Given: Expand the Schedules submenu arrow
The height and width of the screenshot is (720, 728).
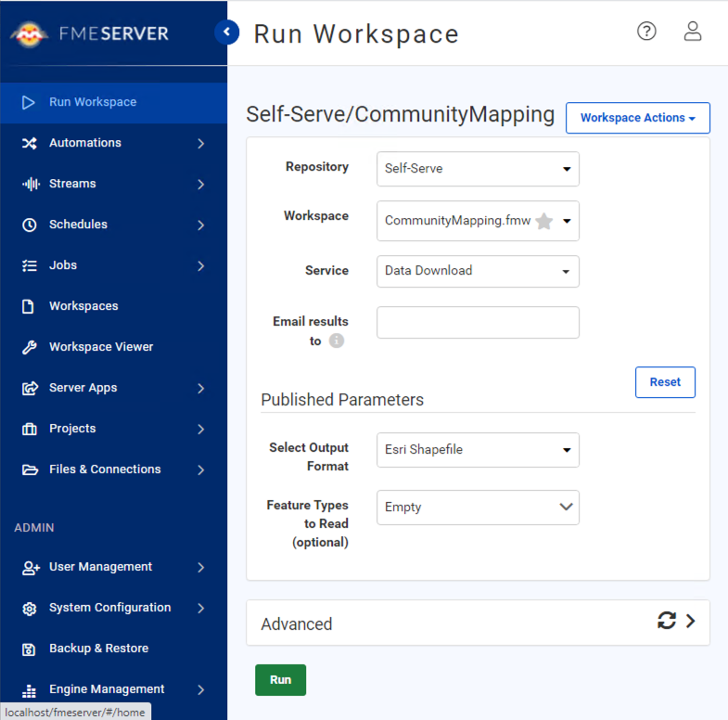Looking at the screenshot, I should click(x=200, y=225).
